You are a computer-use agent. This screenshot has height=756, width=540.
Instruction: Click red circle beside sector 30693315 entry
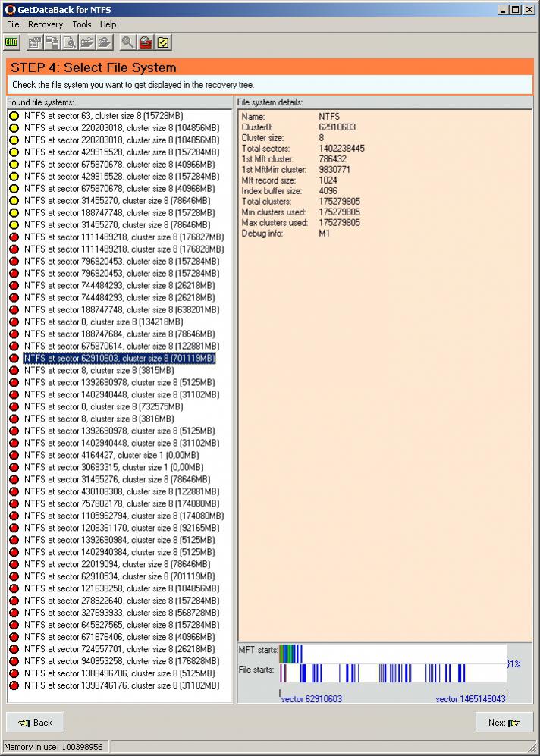tap(14, 467)
